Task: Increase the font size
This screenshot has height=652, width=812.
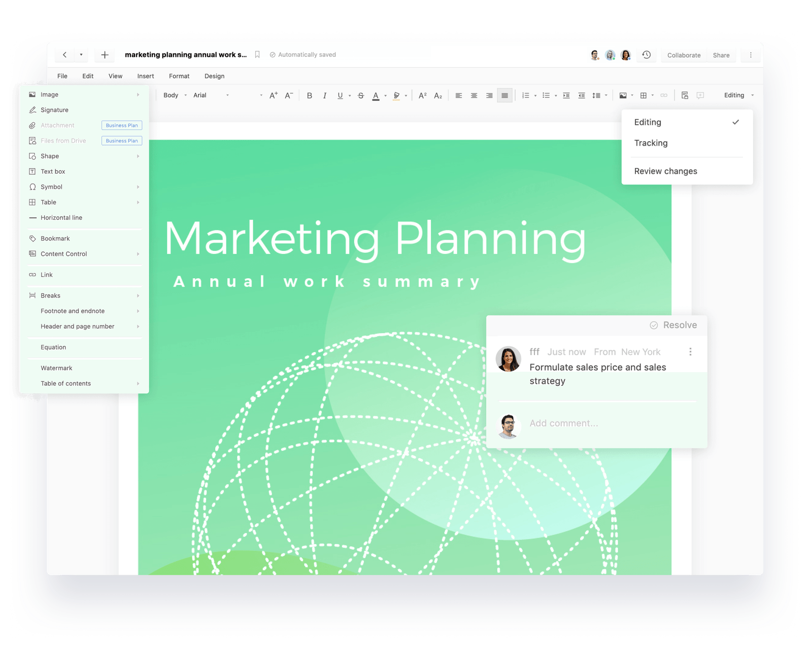Action: pos(274,95)
